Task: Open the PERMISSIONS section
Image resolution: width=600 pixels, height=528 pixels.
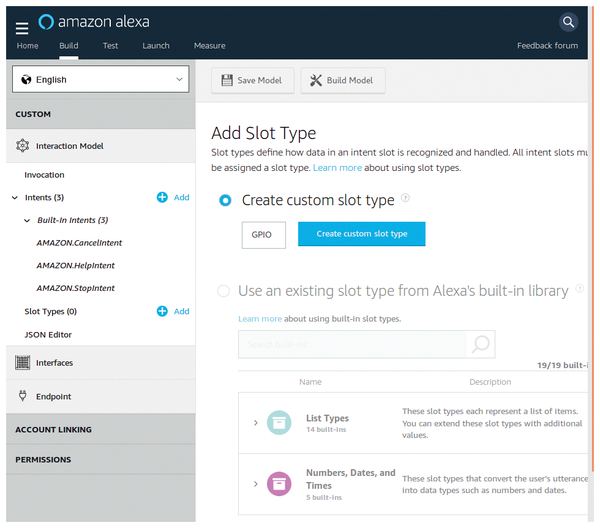Action: pyautogui.click(x=101, y=460)
